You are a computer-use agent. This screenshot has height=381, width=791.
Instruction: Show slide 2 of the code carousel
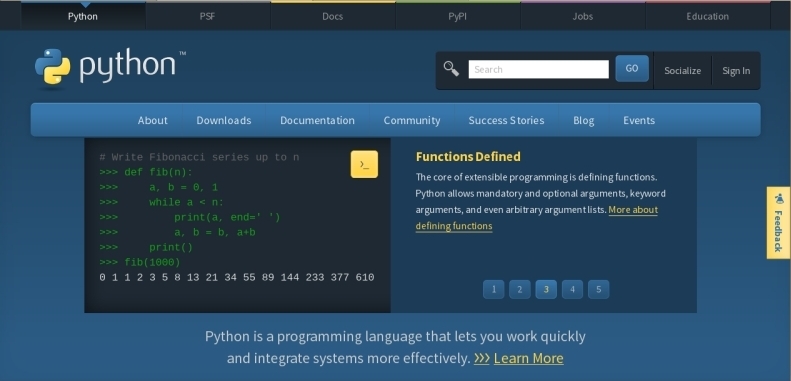coord(520,289)
